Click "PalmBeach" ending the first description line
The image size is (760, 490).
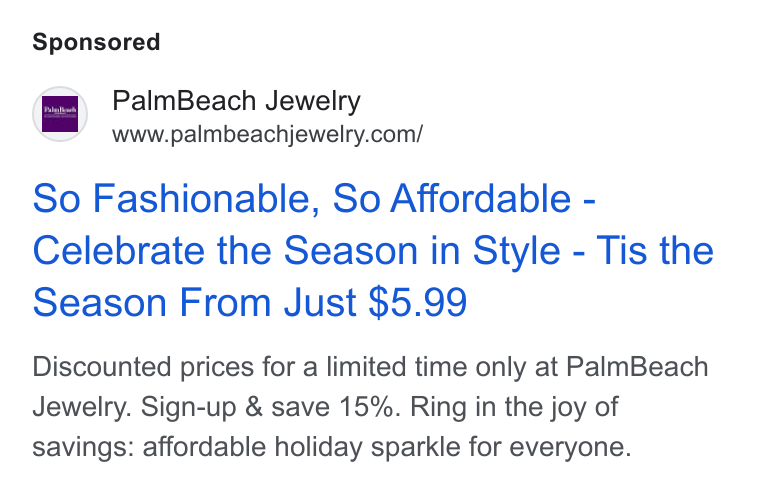637,367
